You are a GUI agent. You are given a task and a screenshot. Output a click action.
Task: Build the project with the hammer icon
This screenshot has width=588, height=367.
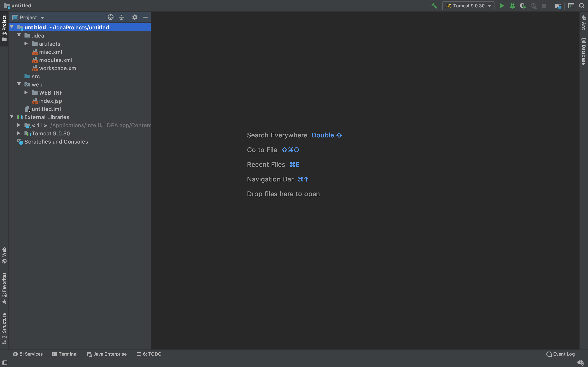coord(434,6)
